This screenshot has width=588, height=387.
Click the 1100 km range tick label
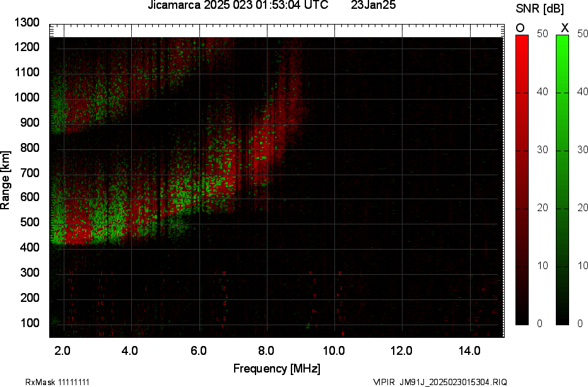[27, 72]
